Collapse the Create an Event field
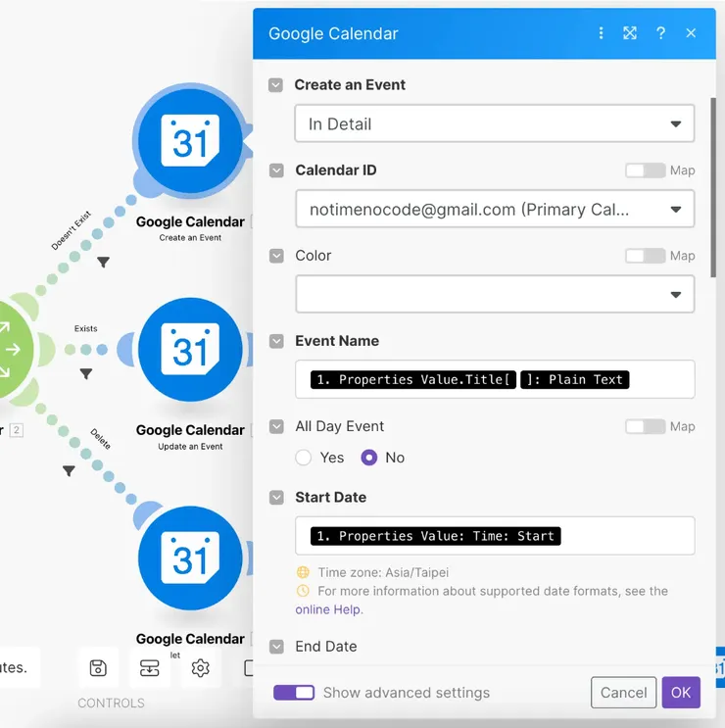The width and height of the screenshot is (725, 728). pyautogui.click(x=275, y=85)
